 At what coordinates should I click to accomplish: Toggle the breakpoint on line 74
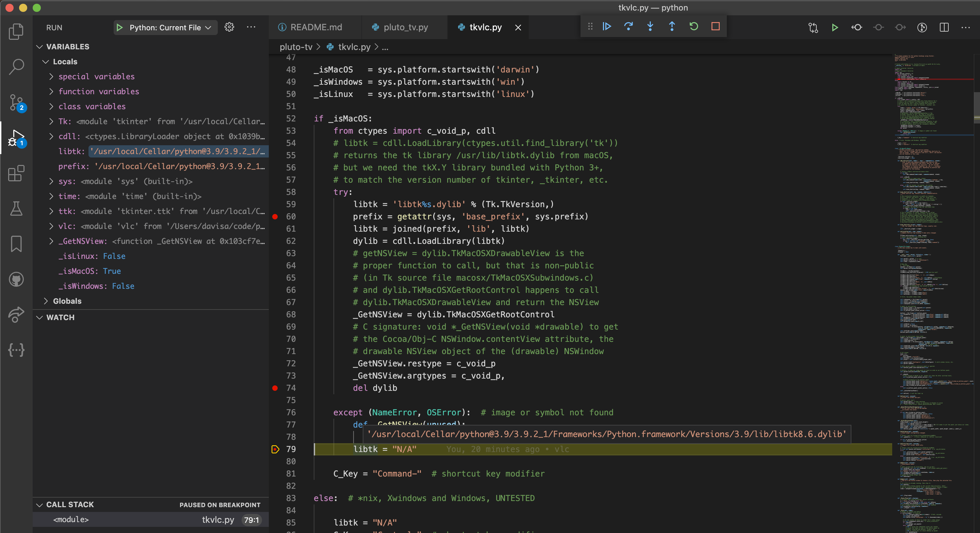(x=275, y=388)
